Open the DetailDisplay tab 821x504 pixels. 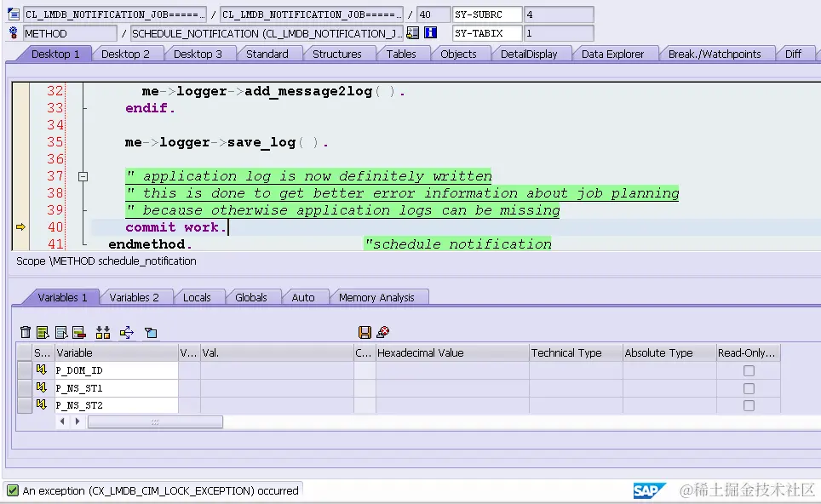pos(529,54)
